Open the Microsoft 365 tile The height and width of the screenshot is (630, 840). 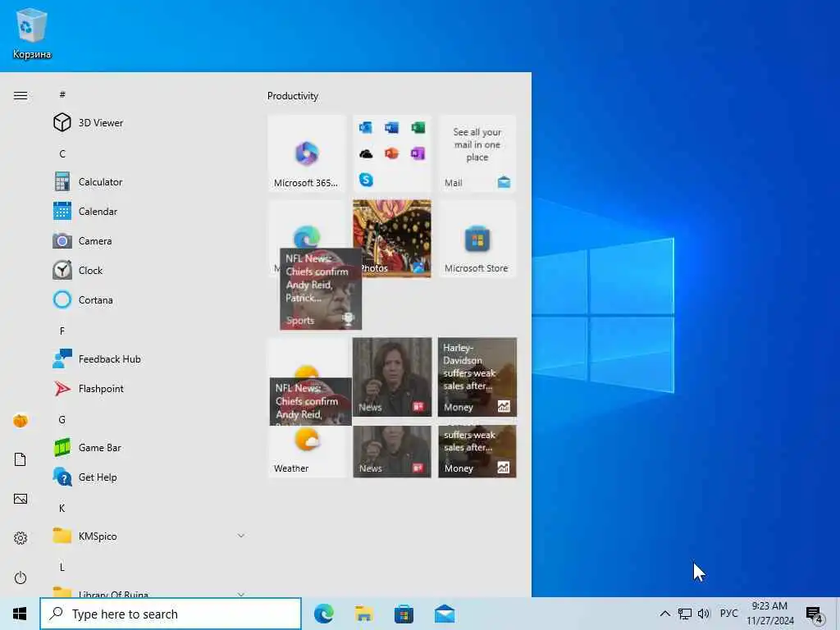point(307,153)
